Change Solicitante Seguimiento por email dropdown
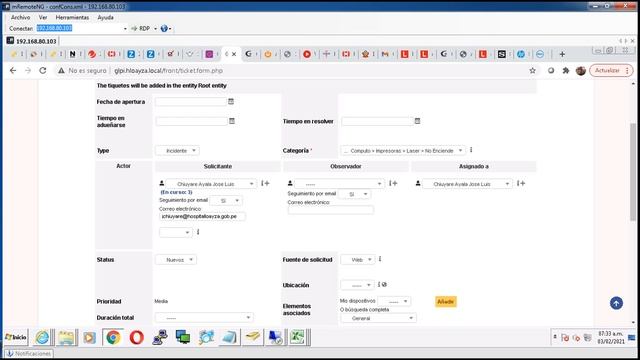This screenshot has height=360, width=640. [x=226, y=201]
